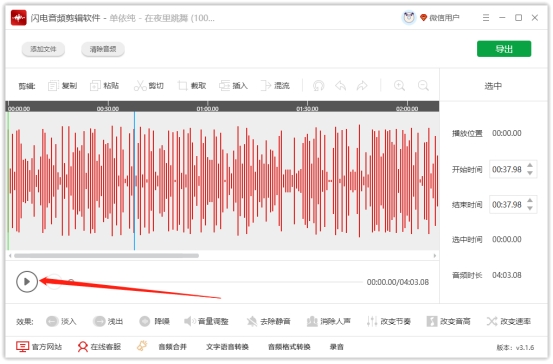This screenshot has width=553, height=364.
Task: Play the audio with the round play button
Action: (27, 281)
